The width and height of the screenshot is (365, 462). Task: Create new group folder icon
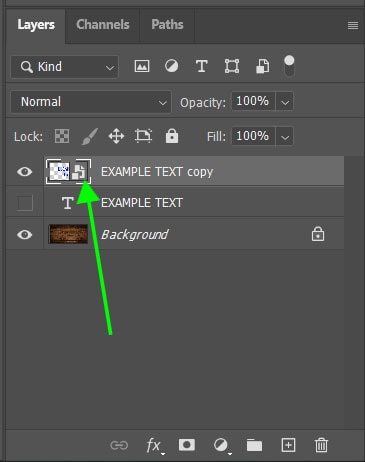click(254, 445)
